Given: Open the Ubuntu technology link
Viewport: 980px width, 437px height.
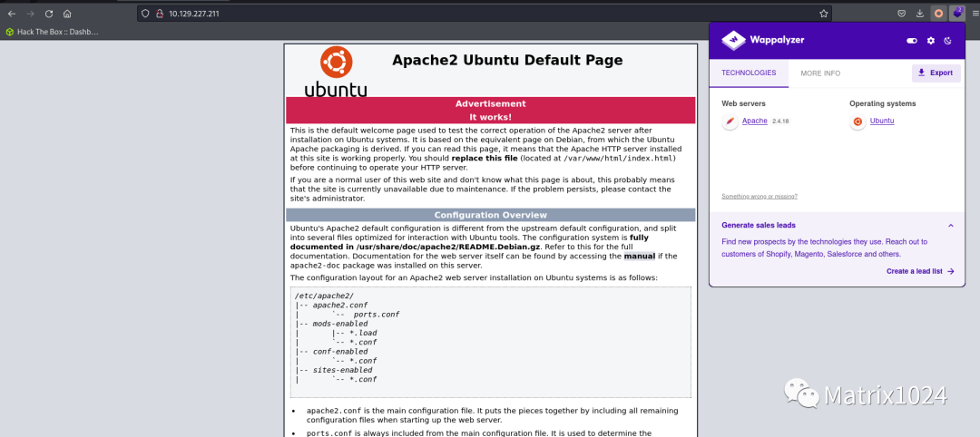Looking at the screenshot, I should (x=882, y=121).
